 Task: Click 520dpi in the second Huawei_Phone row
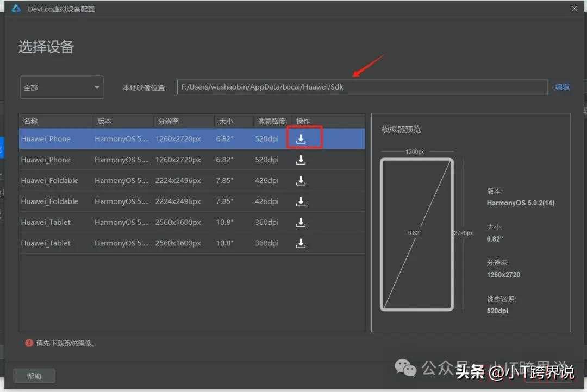pos(266,160)
